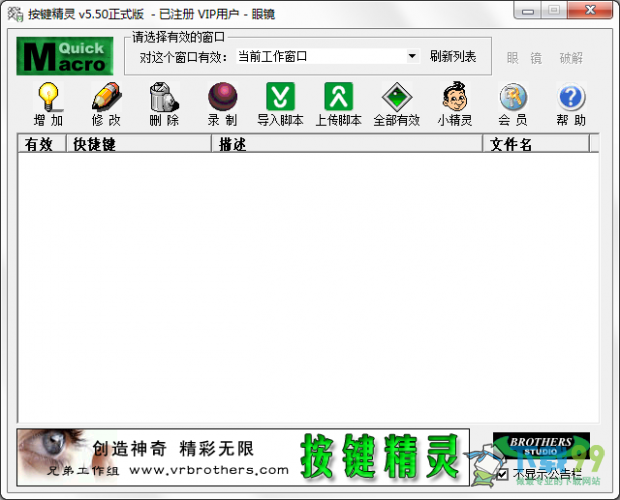Click the 眼 镜 text link
The height and width of the screenshot is (500, 620).
point(524,58)
